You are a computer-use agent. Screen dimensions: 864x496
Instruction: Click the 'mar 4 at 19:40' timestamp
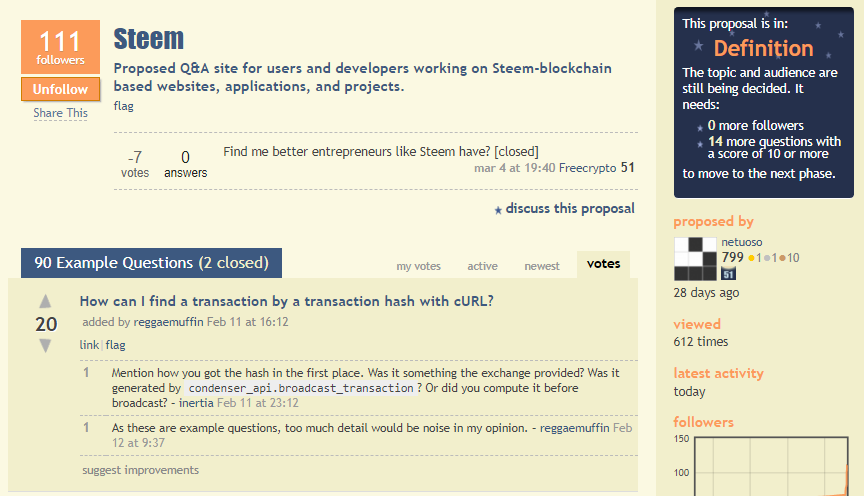pos(515,168)
